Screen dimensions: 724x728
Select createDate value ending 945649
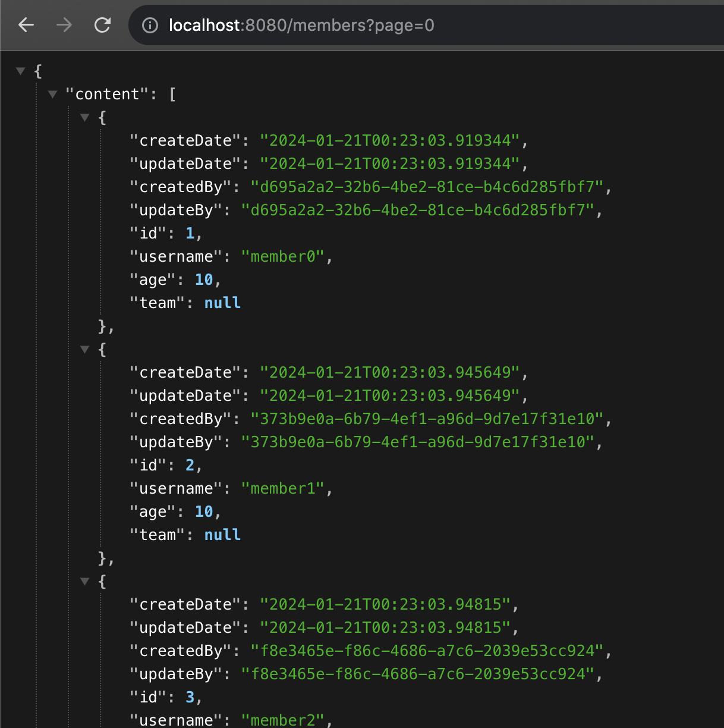pyautogui.click(x=390, y=372)
